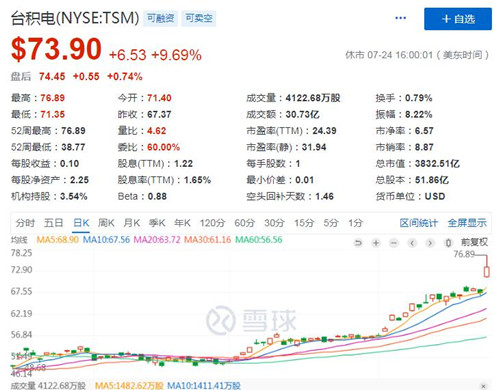Click the 成交量 value 4122.68万股 in stats
The width and height of the screenshot is (500, 390).
pyautogui.click(x=313, y=98)
